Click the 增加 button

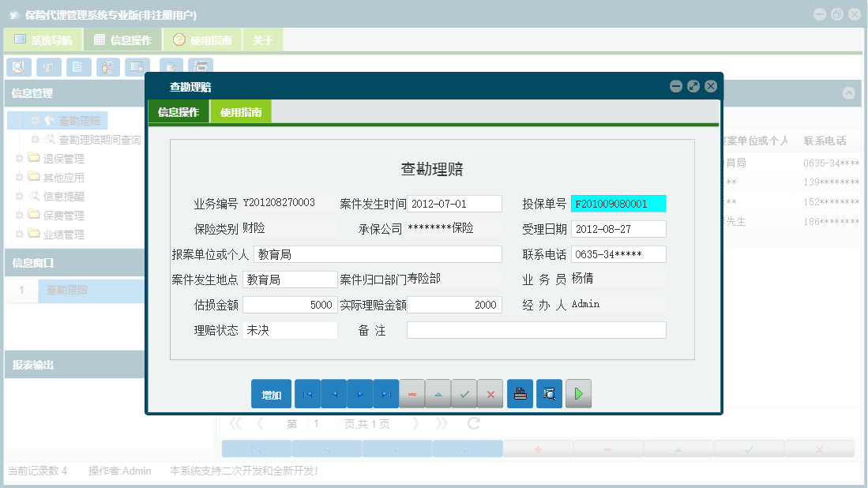tap(270, 393)
